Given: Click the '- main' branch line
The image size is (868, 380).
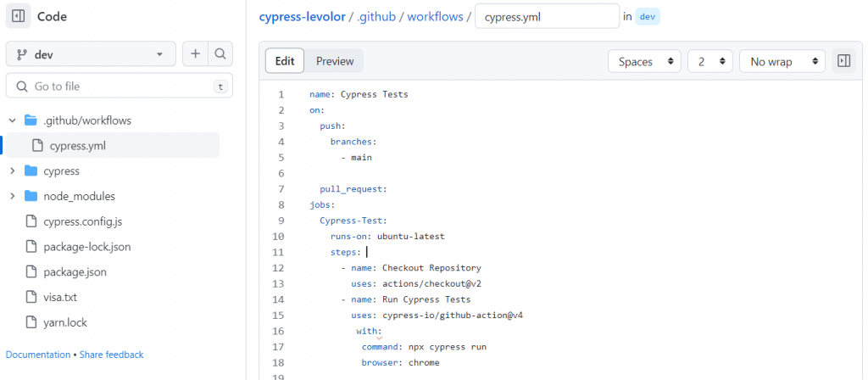Looking at the screenshot, I should [x=357, y=157].
